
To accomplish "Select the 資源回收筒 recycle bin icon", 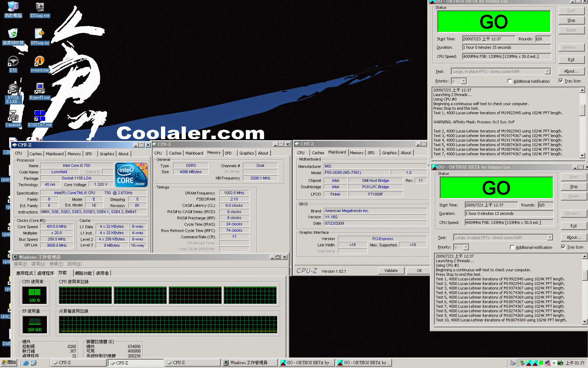I will point(13,37).
